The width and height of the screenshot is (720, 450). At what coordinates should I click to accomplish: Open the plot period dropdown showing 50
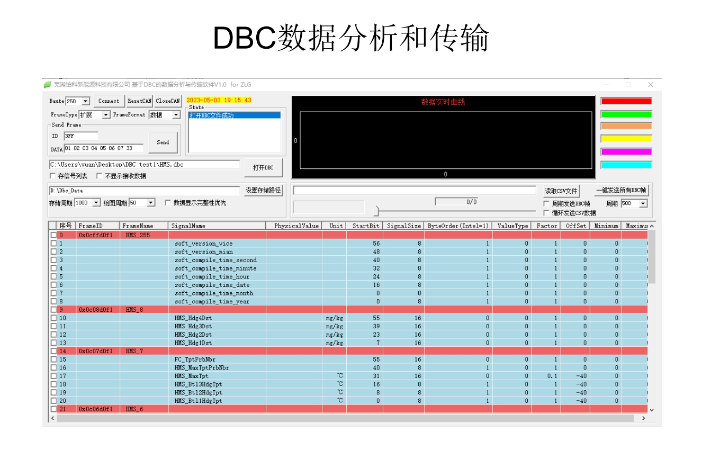click(x=151, y=202)
